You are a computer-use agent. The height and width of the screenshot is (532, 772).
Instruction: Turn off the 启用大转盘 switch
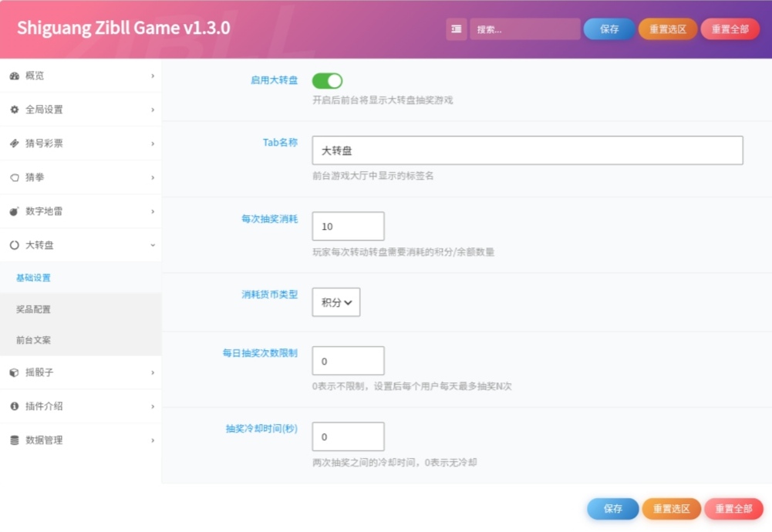(x=328, y=81)
